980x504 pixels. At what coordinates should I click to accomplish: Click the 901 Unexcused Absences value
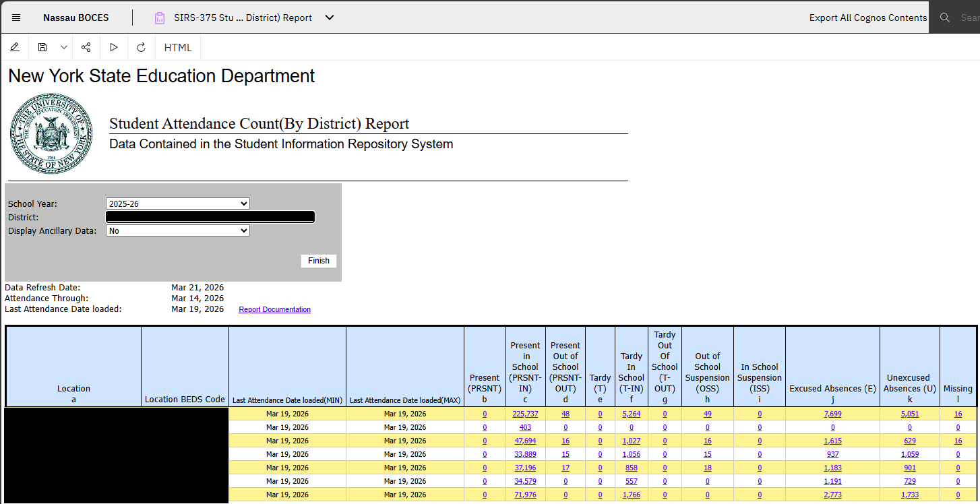pos(910,468)
